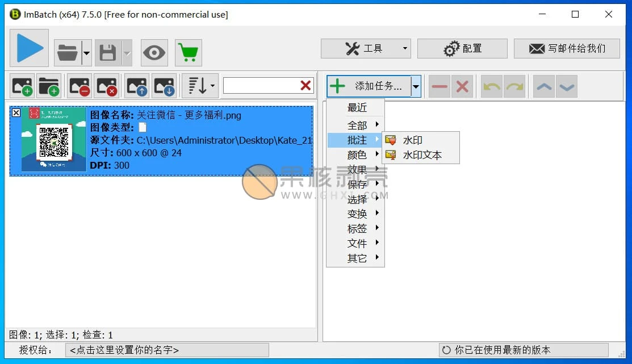Expand the open-folder dropdown arrow
This screenshot has width=632, height=364.
pos(87,53)
